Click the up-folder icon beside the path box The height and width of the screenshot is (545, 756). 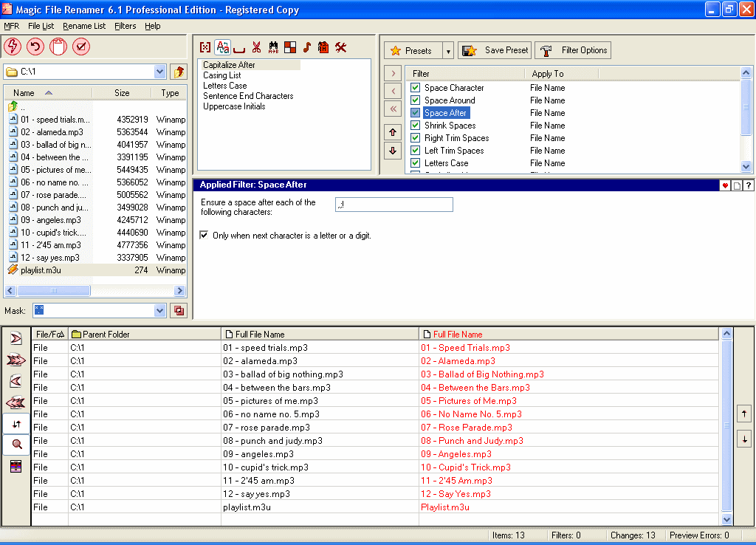(x=178, y=72)
